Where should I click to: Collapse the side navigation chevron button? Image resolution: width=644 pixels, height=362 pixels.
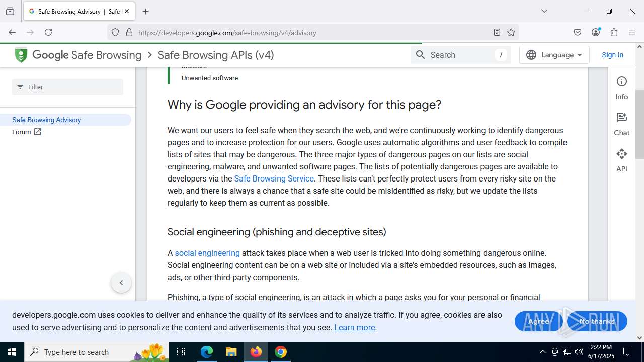coord(121,283)
